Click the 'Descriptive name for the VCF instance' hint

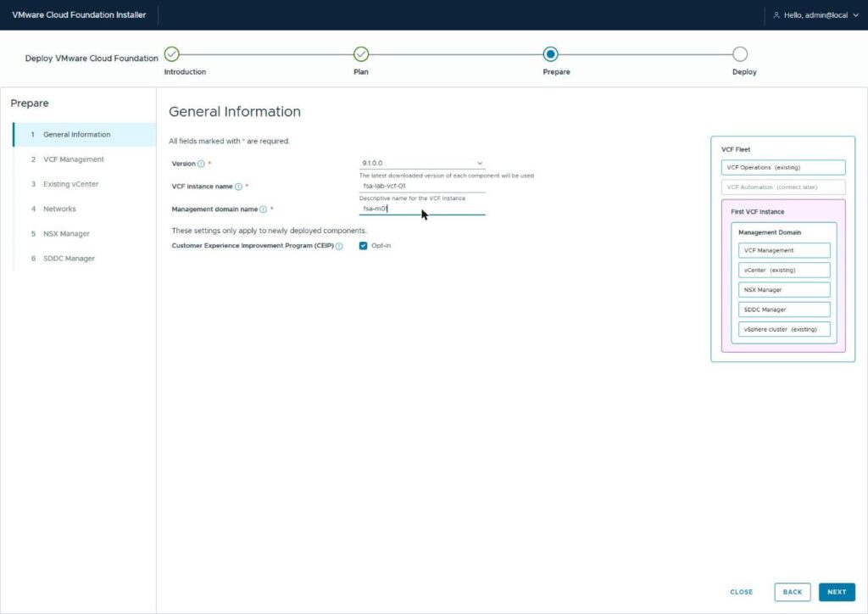(413, 198)
